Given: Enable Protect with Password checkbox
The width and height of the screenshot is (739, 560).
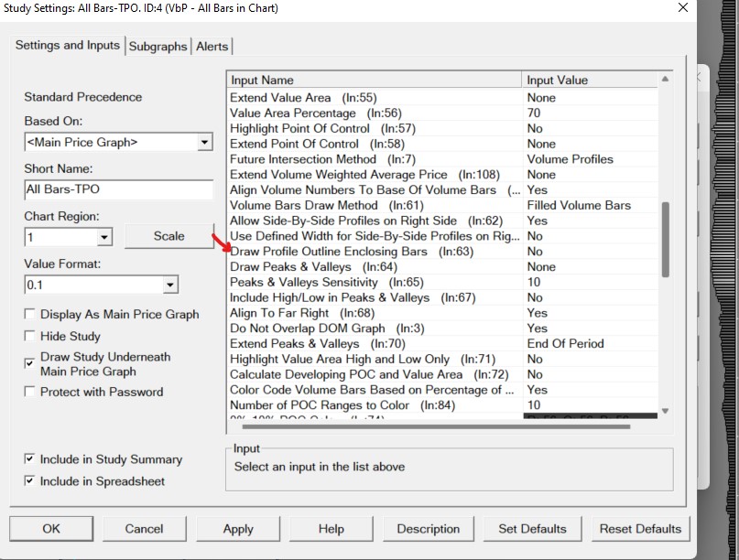Looking at the screenshot, I should point(29,392).
